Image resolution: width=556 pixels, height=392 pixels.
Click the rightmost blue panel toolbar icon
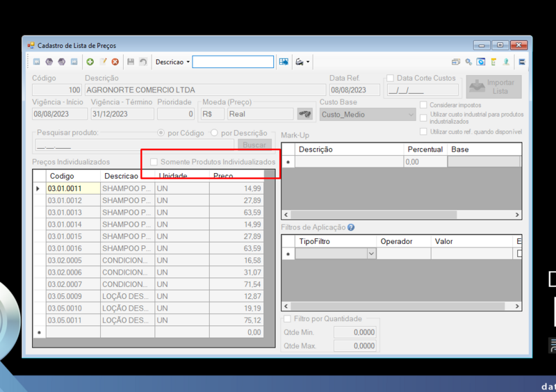click(522, 62)
